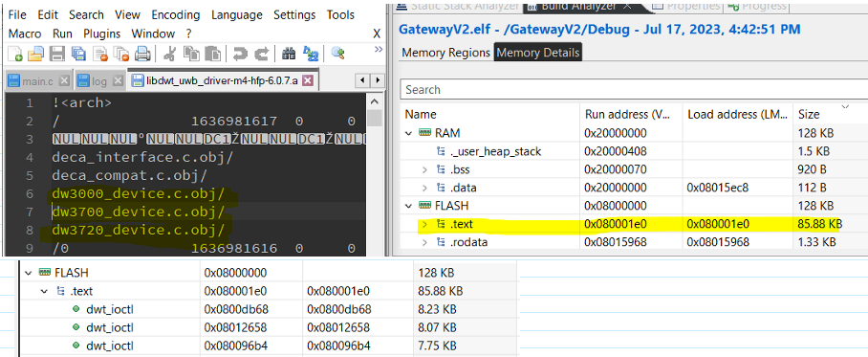This screenshot has height=357, width=868.
Task: Click the Save file floppy icon
Action: [x=57, y=54]
